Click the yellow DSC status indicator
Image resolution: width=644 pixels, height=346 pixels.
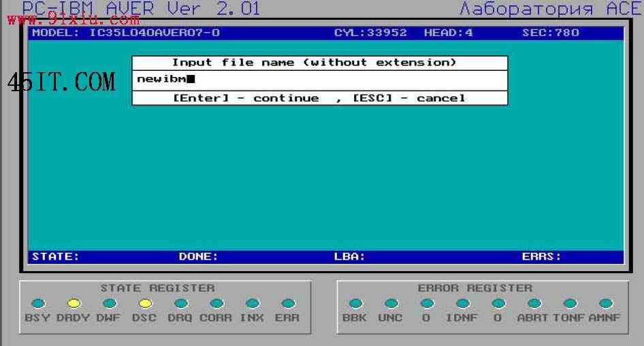[x=144, y=303]
